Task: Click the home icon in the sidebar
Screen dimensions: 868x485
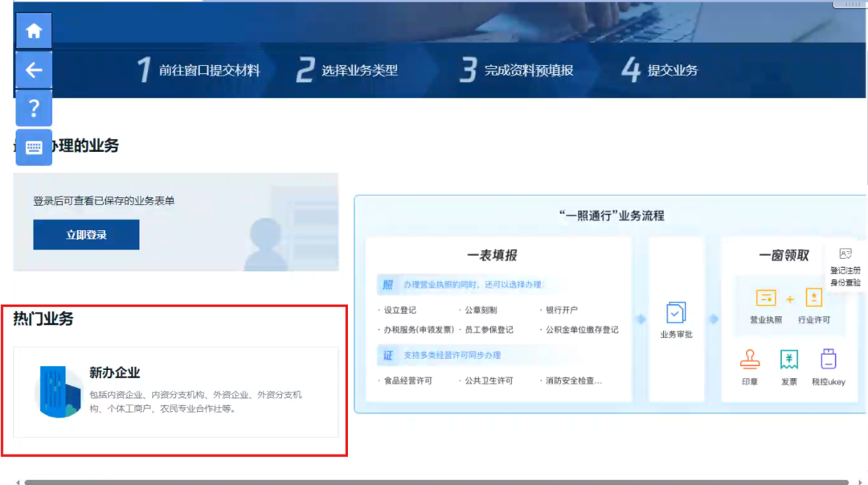Action: 33,30
